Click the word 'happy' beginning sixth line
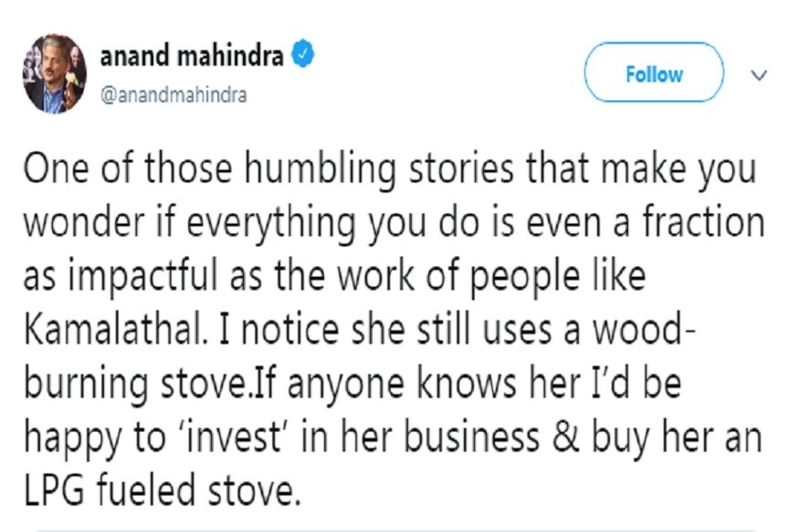 74,439
